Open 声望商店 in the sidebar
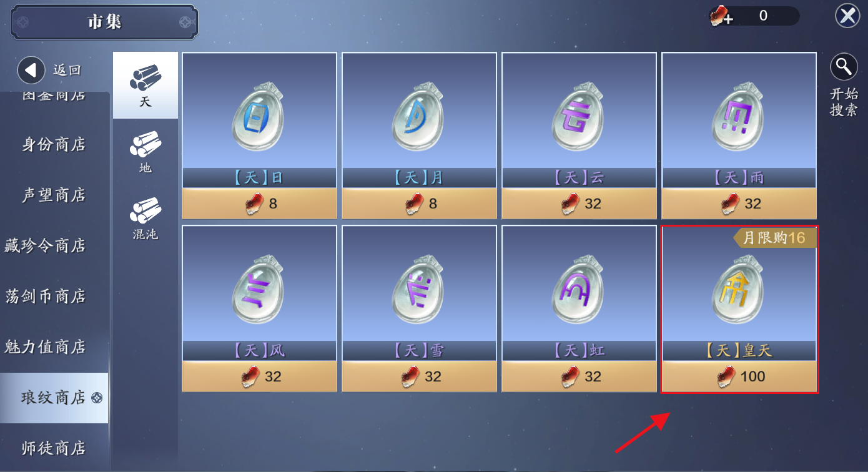Viewport: 868px width, 472px height. coord(54,195)
